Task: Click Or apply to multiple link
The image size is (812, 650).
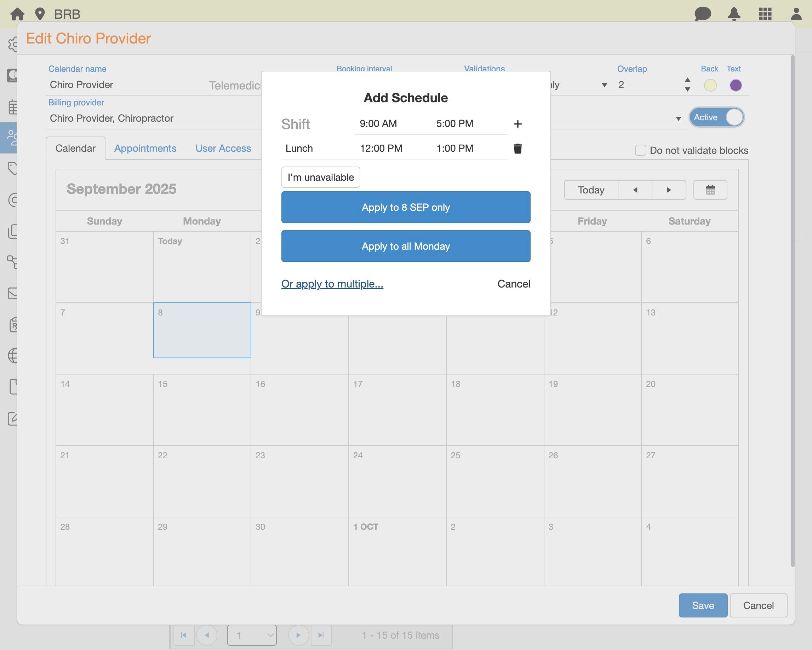Action: pos(332,284)
